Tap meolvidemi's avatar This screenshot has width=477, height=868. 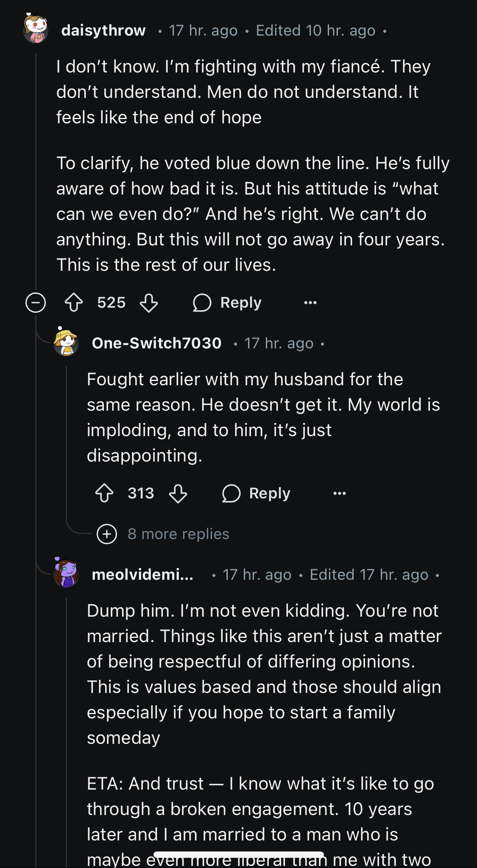tap(66, 574)
